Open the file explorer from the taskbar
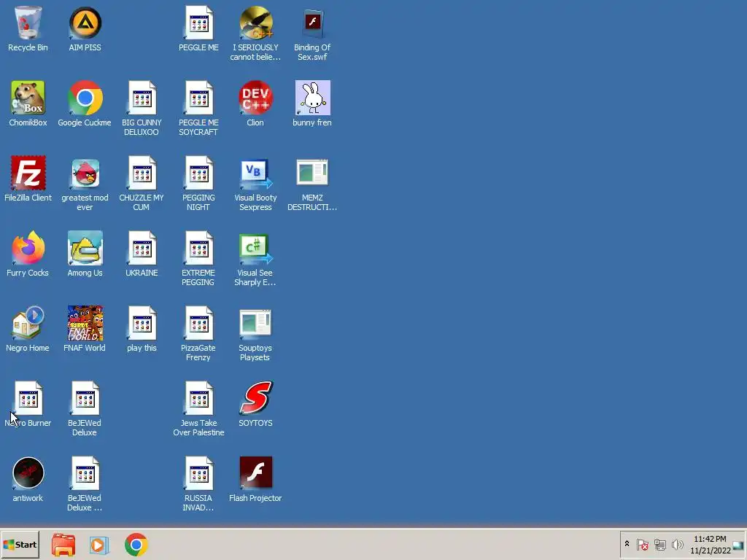The height and width of the screenshot is (560, 747). pyautogui.click(x=63, y=545)
